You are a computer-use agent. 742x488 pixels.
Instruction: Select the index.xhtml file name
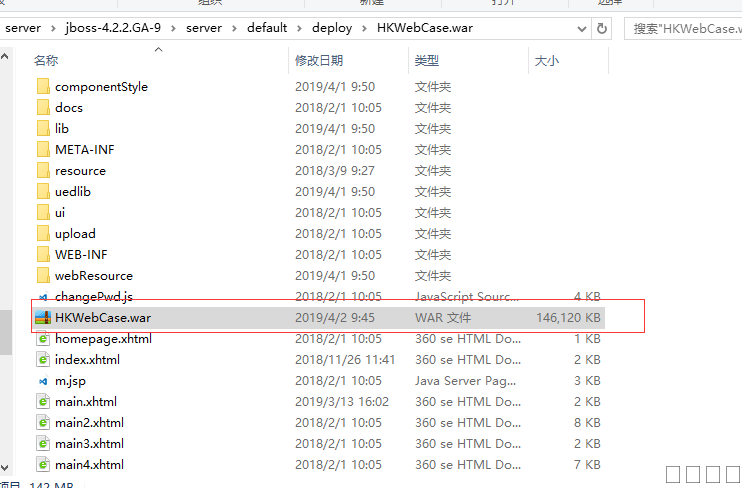(87, 360)
